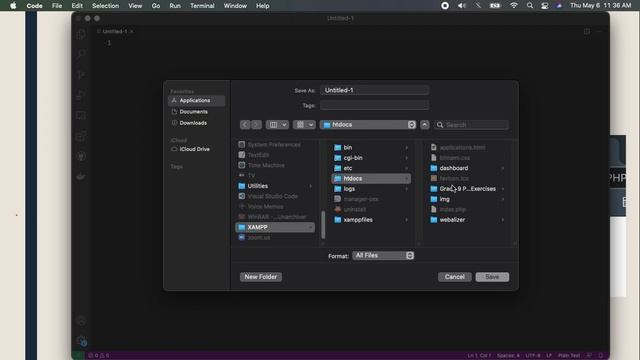Open the Run menu
This screenshot has height=360, width=640.
pyautogui.click(x=175, y=6)
